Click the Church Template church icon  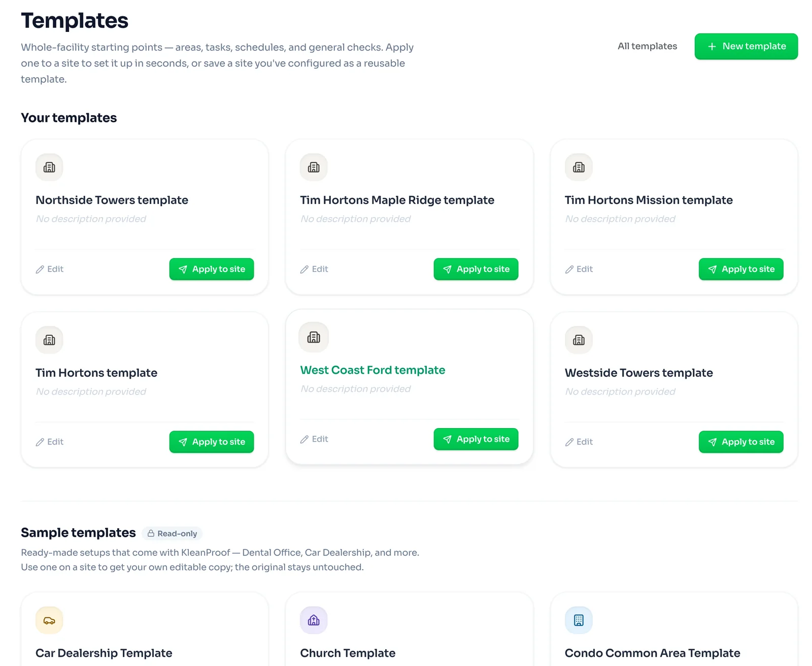[314, 620]
